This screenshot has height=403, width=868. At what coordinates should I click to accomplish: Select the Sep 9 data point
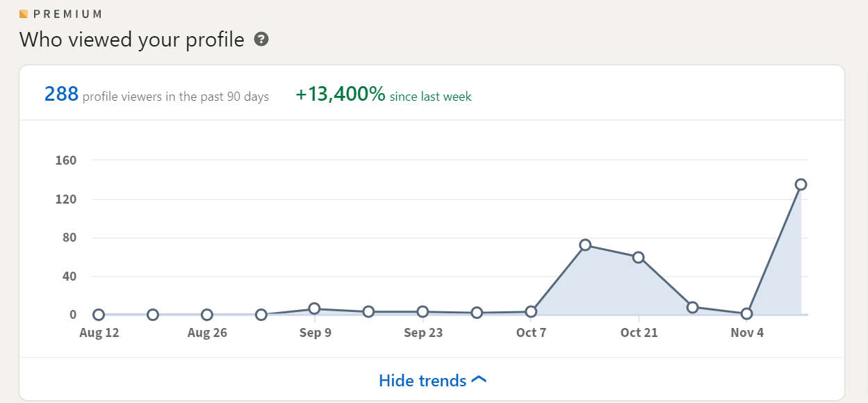tap(314, 309)
